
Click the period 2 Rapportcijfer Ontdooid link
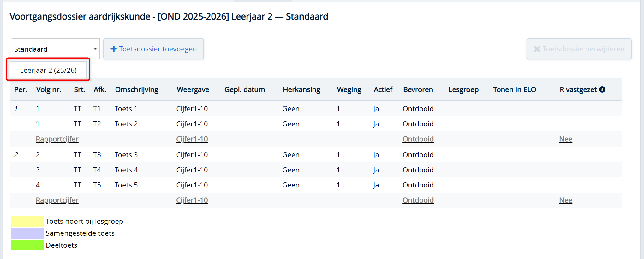[x=418, y=200]
